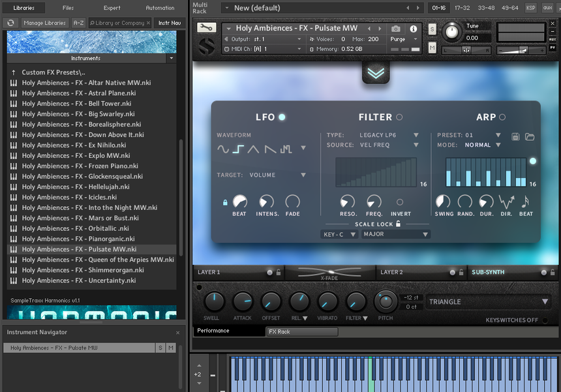
Task: Click the sub-synth PITCH knob
Action: coord(386,301)
